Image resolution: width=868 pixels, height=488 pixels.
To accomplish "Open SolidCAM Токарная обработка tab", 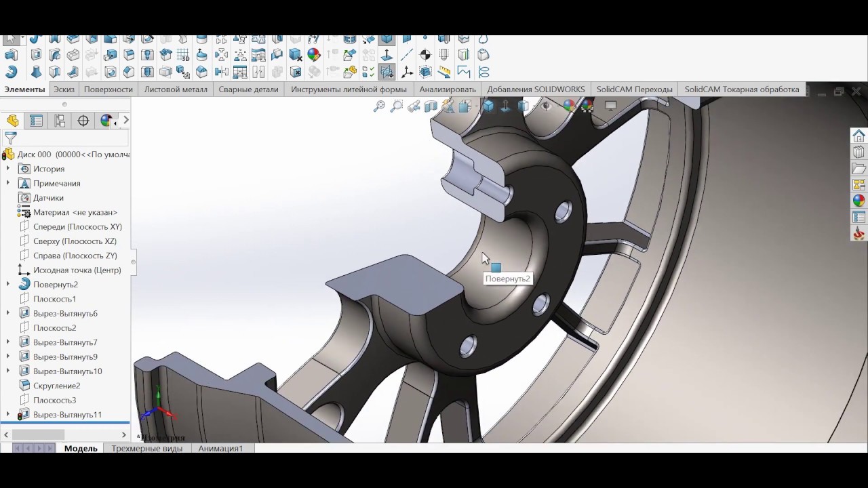I will [742, 89].
